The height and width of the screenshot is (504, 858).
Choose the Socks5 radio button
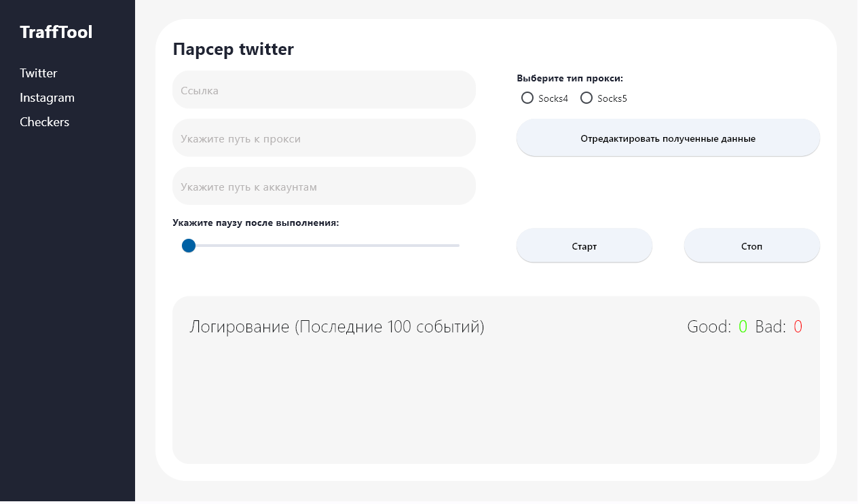[586, 98]
